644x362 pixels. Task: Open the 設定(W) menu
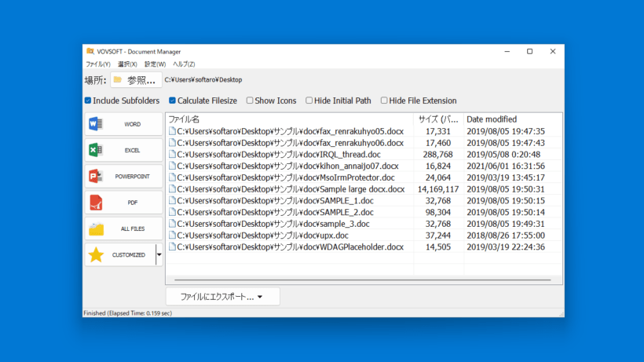click(x=155, y=64)
